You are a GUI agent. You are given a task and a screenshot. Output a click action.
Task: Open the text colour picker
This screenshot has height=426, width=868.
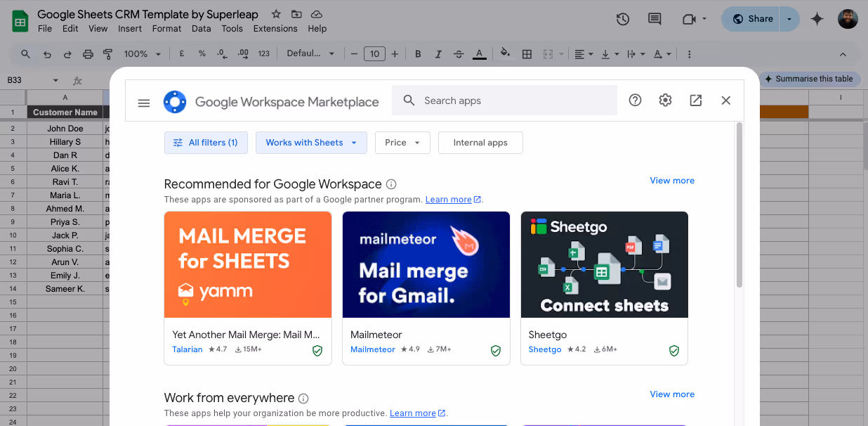pyautogui.click(x=480, y=54)
